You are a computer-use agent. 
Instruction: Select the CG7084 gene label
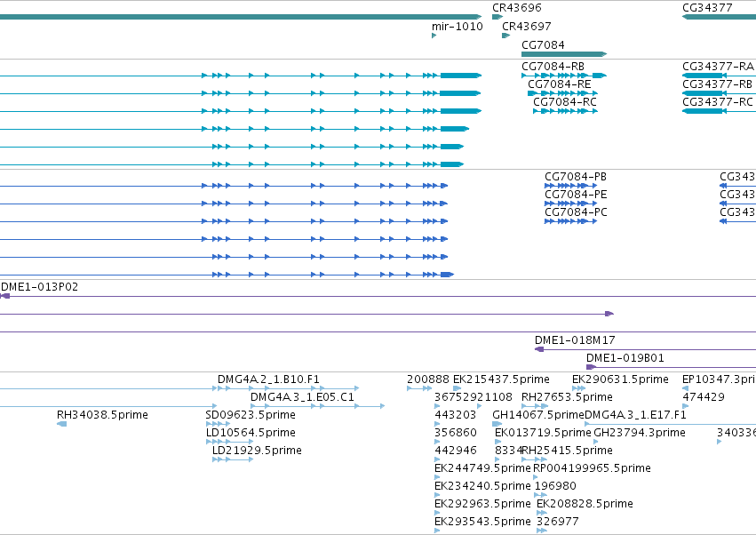tap(543, 44)
